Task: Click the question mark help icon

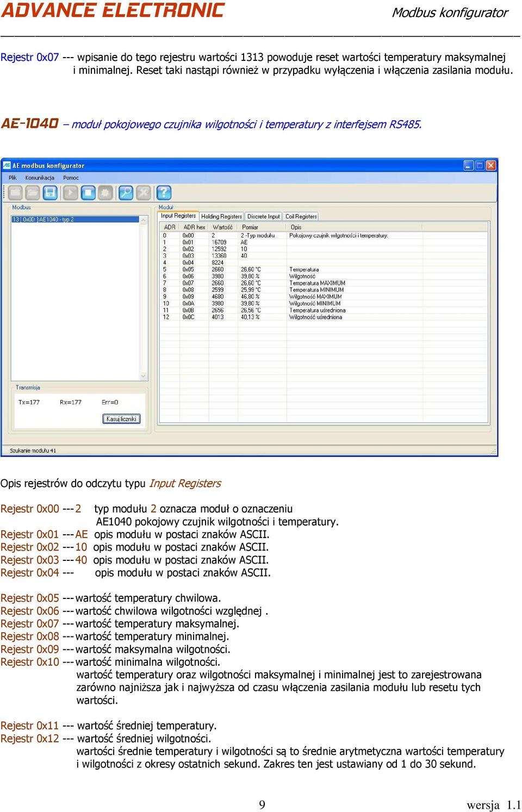Action: pyautogui.click(x=164, y=192)
